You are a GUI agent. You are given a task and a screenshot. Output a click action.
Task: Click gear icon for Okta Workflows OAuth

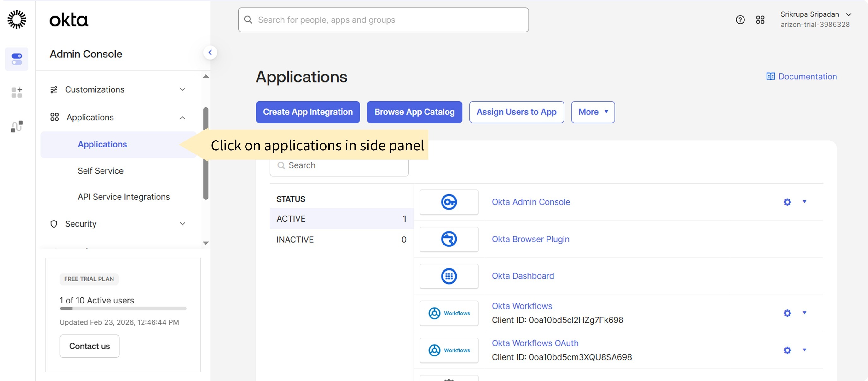[x=787, y=350]
